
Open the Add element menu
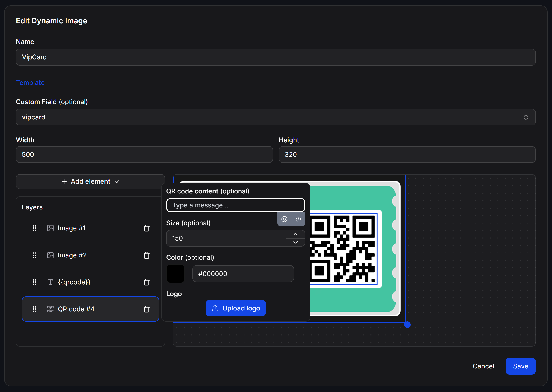point(90,181)
